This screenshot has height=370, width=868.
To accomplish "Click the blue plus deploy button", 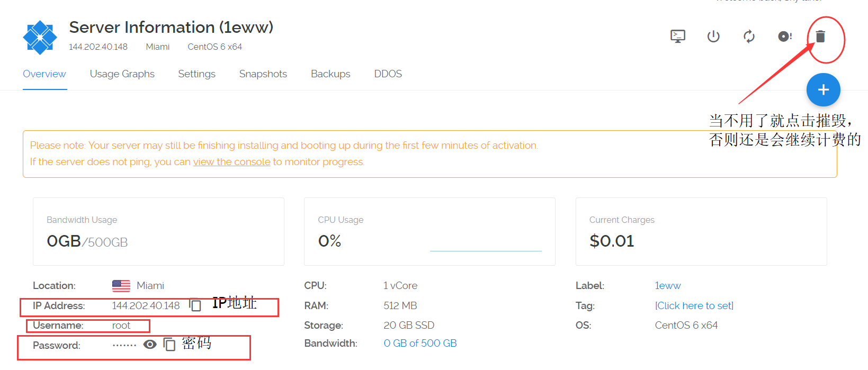I will tap(823, 90).
